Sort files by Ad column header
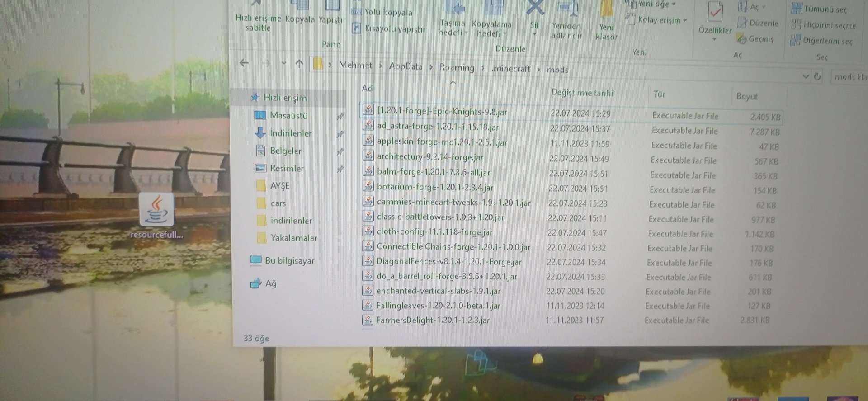This screenshot has width=868, height=401. click(367, 88)
